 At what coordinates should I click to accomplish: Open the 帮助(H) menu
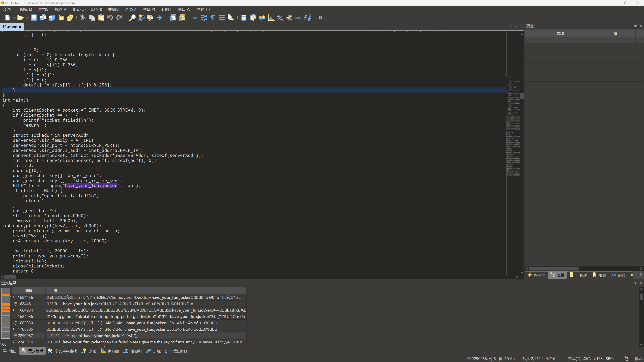203,9
